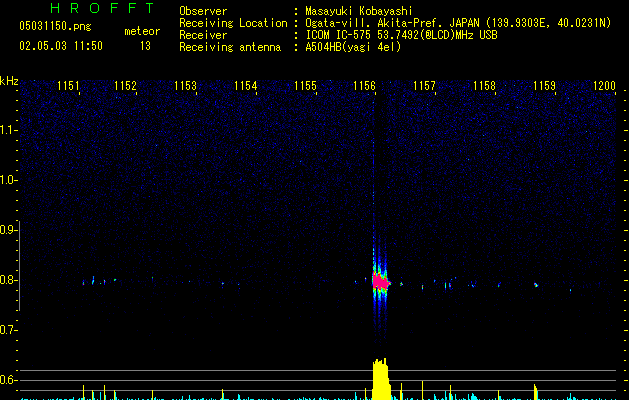Click the 0.8 frequency axis label
629x400 pixels.
pos(9,280)
